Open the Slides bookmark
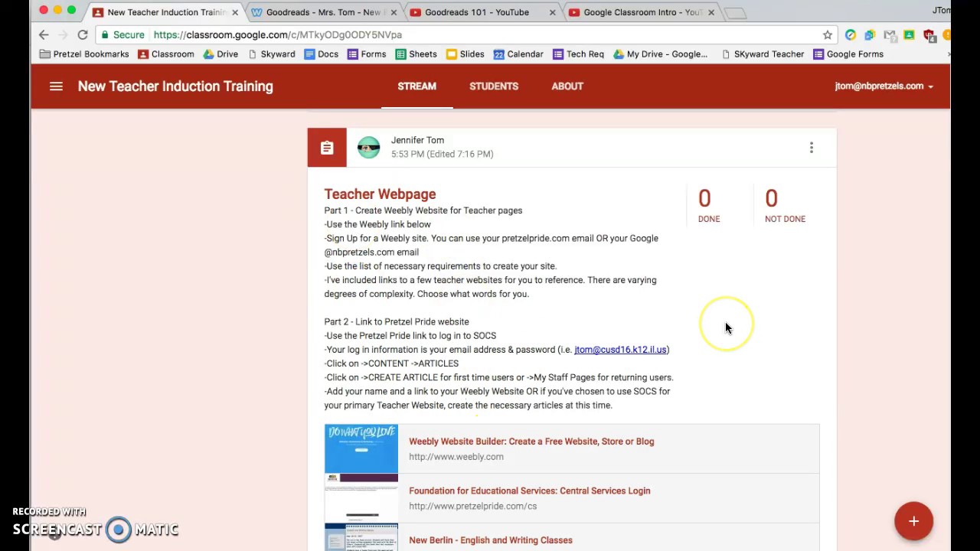980x551 pixels. [465, 54]
